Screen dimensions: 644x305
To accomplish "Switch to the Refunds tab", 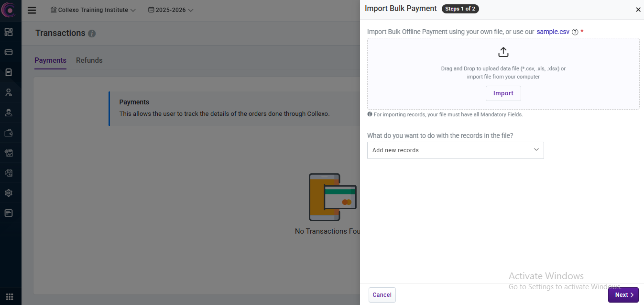I will [89, 60].
